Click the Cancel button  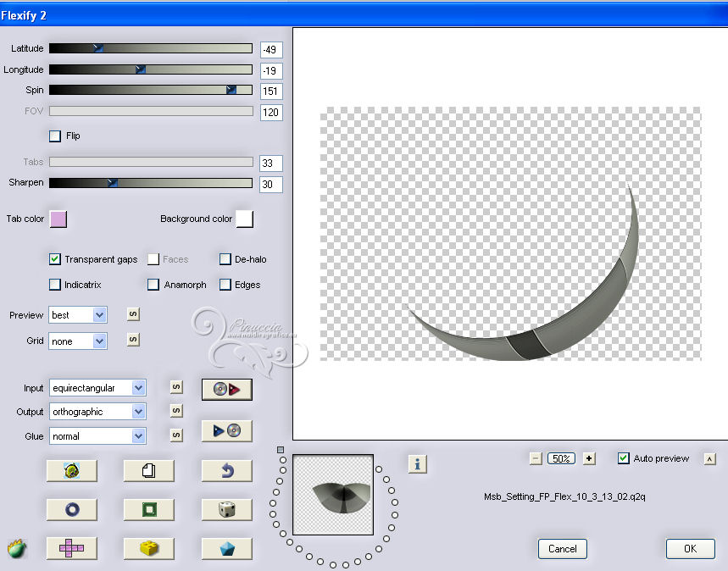tap(562, 549)
